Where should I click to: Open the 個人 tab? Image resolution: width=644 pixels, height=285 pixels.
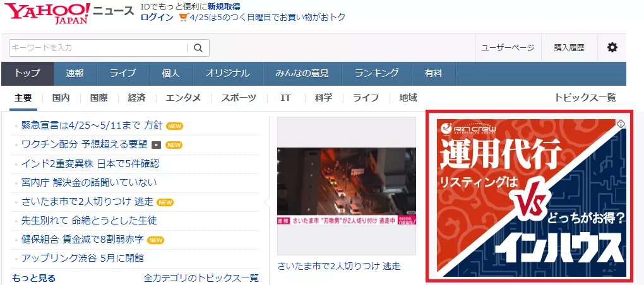(171, 74)
